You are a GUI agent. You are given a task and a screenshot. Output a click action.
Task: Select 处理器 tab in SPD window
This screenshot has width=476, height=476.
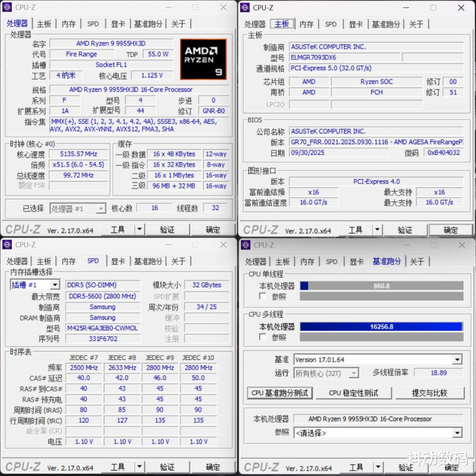(17, 261)
